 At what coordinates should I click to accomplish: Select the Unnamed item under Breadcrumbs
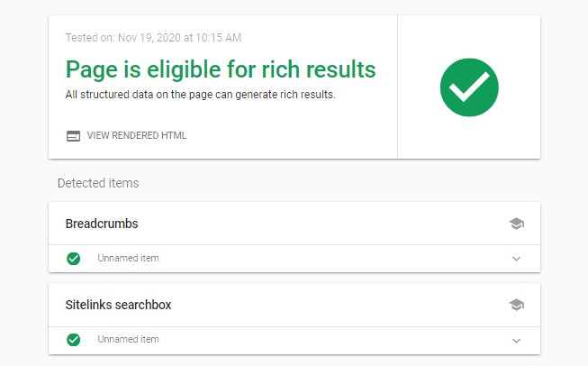click(x=128, y=258)
